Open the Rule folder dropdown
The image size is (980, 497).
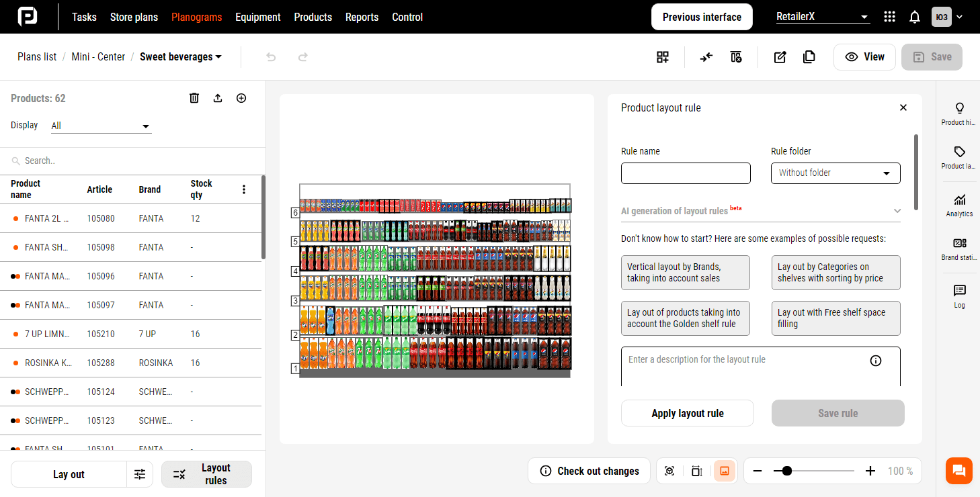coord(835,173)
